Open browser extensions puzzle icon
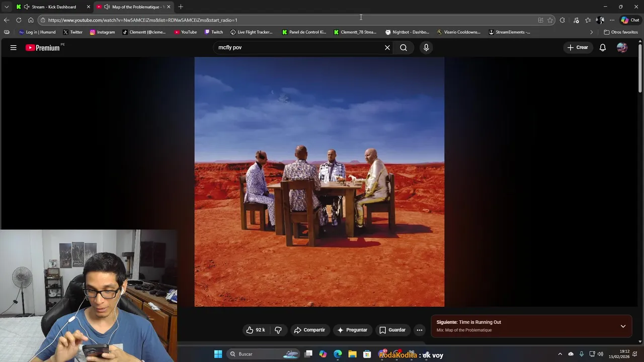 point(562,20)
